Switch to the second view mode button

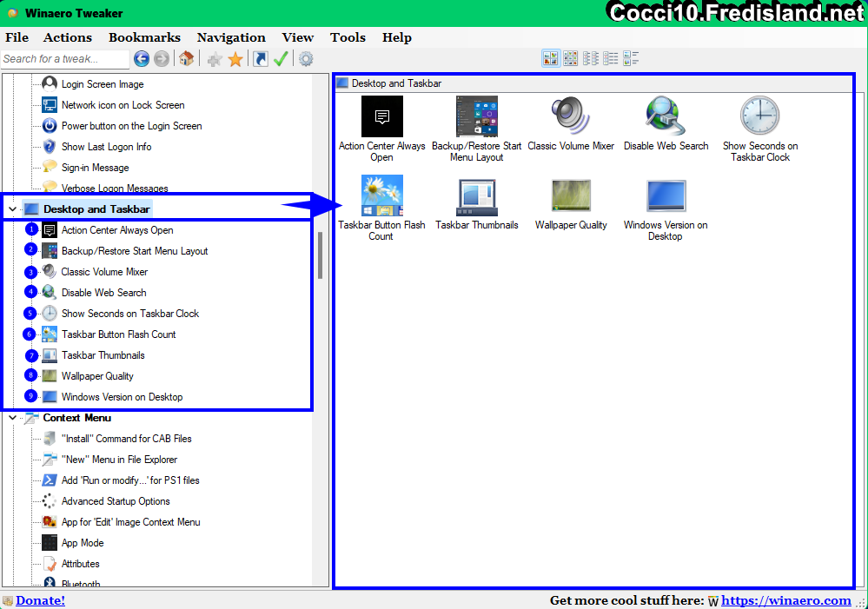pyautogui.click(x=571, y=58)
